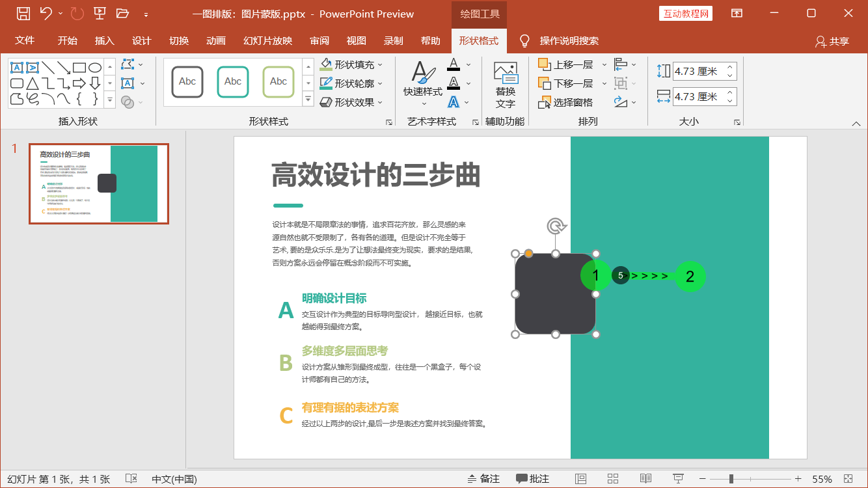Expand the shape styles gallery more button
Screen dimensions: 868x488
(308, 100)
